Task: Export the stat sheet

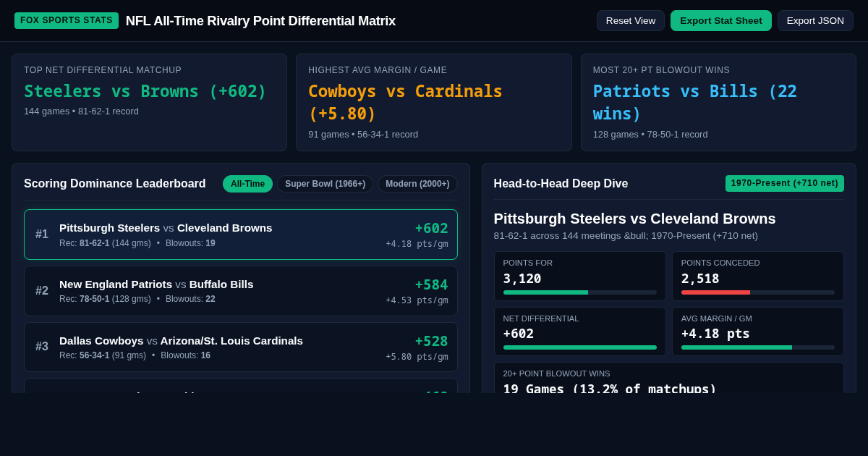Action: (721, 20)
